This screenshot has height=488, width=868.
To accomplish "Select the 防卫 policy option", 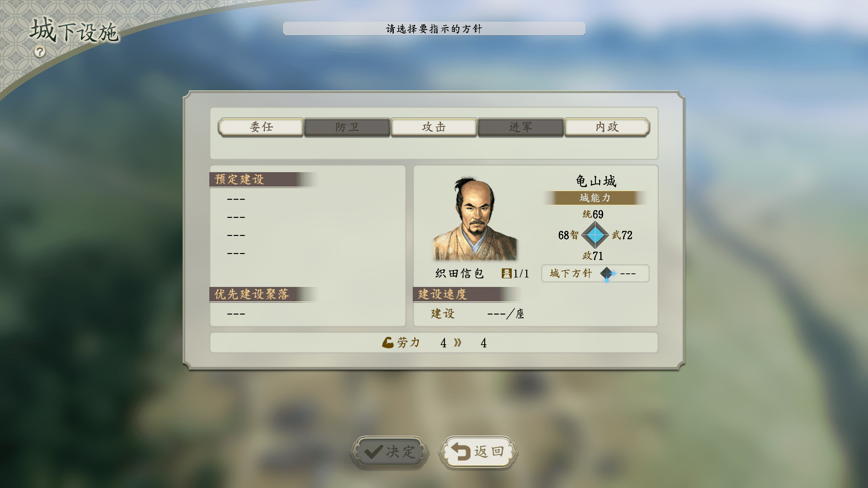I will click(347, 127).
